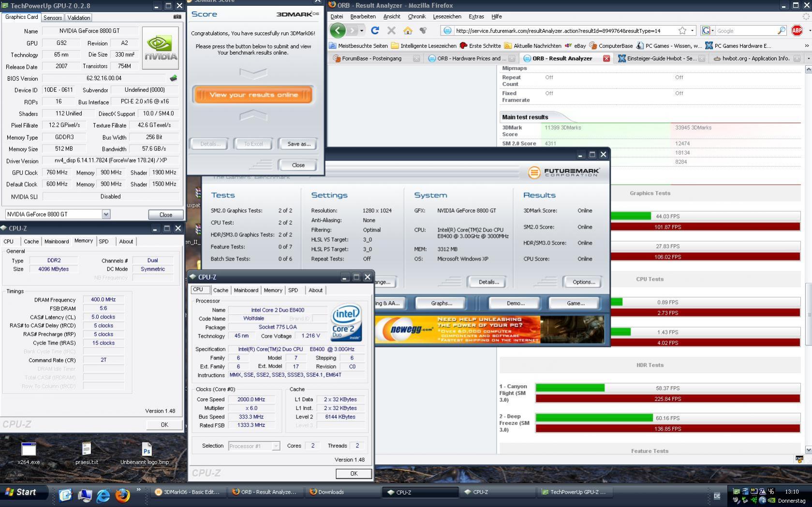The image size is (812, 507).
Task: Reload the page in Firefox
Action: [x=375, y=30]
